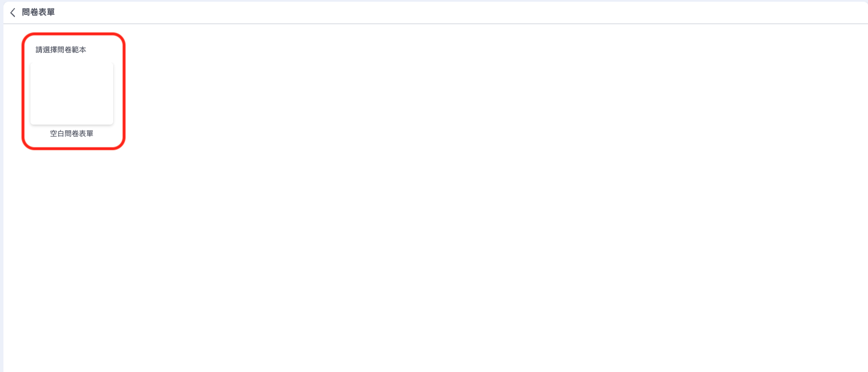Select the blank questionnaire template thumbnail
Screen dimensions: 868x372
pyautogui.click(x=72, y=93)
